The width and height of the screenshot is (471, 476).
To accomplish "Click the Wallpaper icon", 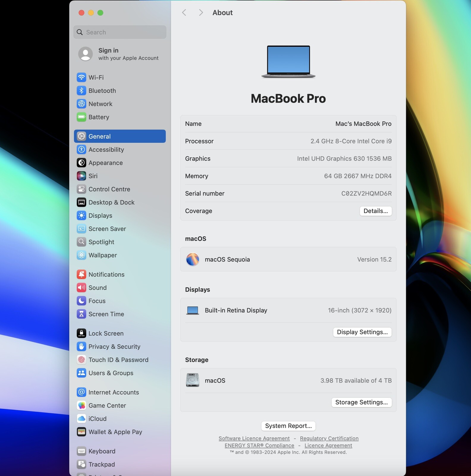I will click(x=81, y=255).
